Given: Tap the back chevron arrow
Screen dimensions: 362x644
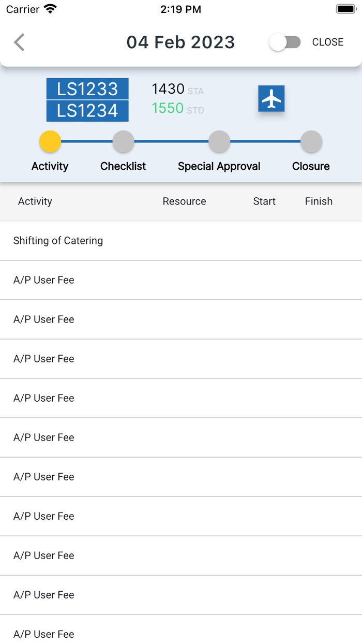Looking at the screenshot, I should click(19, 42).
